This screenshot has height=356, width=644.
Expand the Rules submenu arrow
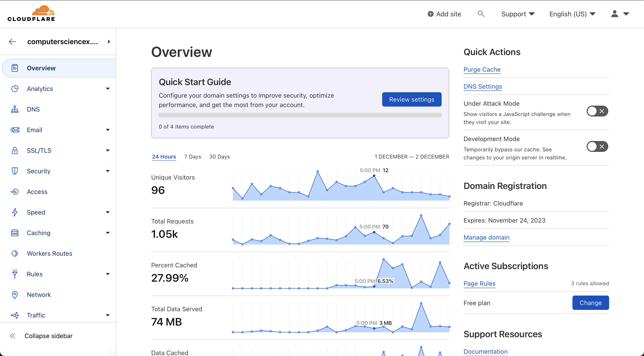[108, 274]
